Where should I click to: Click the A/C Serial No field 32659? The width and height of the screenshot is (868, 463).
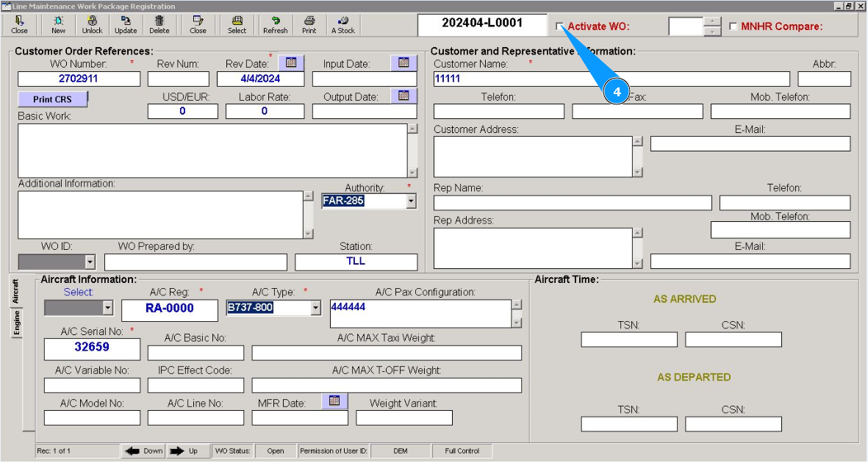click(x=92, y=349)
